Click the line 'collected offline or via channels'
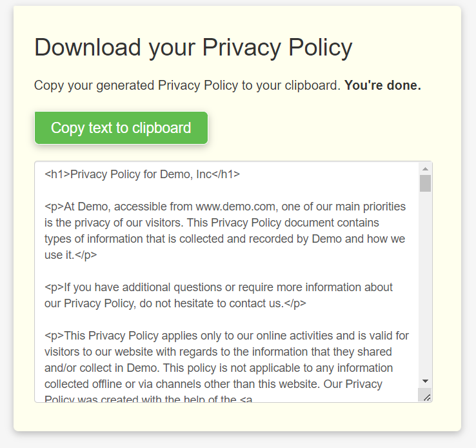The width and height of the screenshot is (476, 448). (x=213, y=384)
